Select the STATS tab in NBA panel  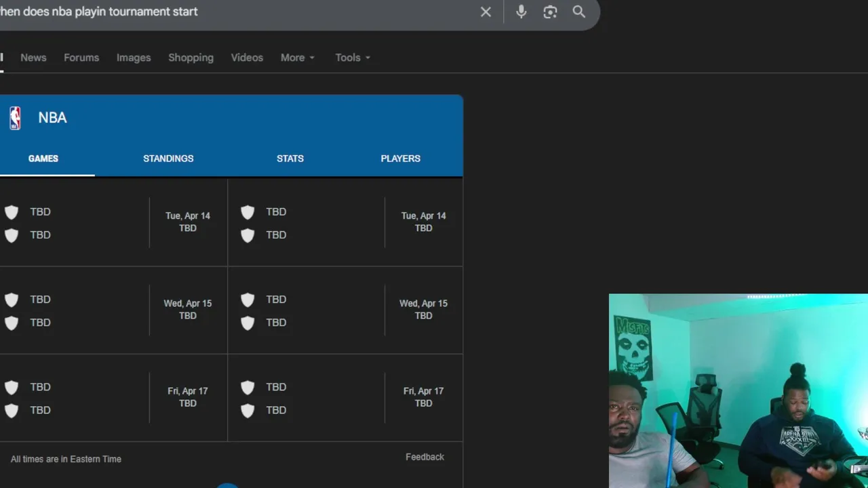coord(290,159)
